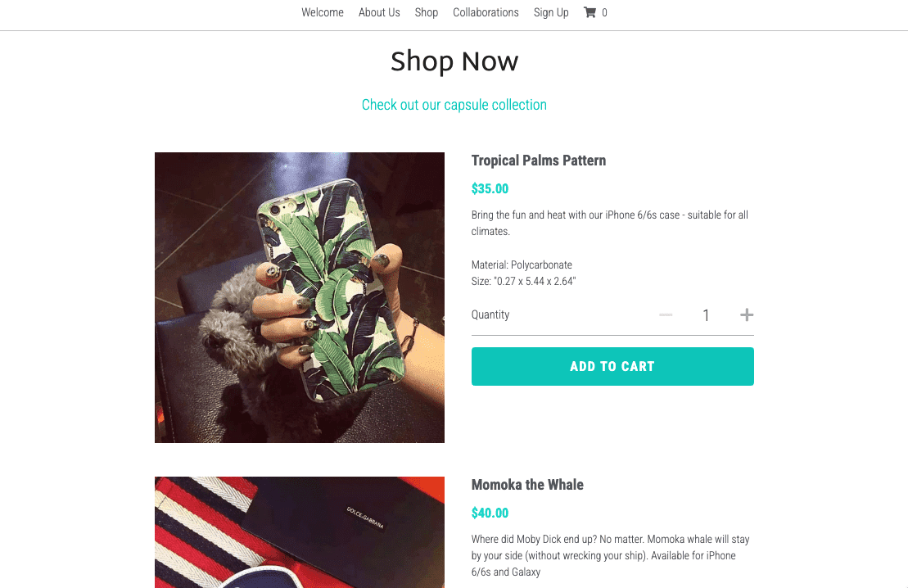The image size is (908, 588).
Task: Navigate to the Collaborations page
Action: click(x=486, y=12)
